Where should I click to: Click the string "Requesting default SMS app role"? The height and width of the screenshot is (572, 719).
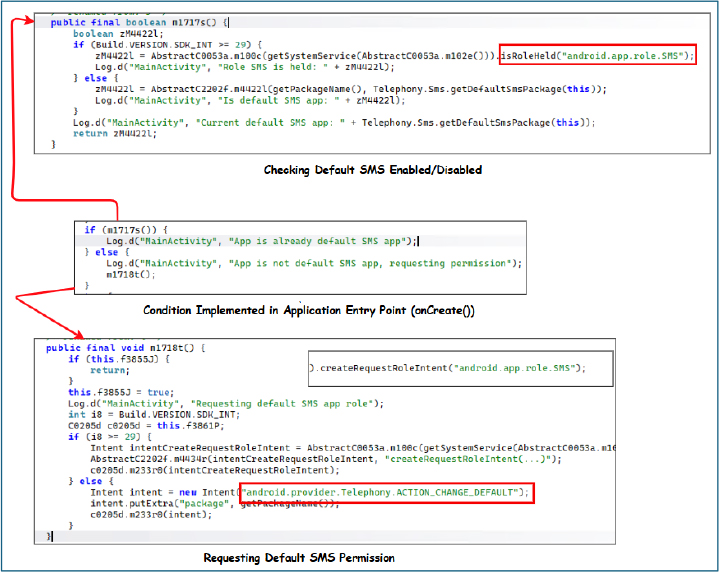pyautogui.click(x=282, y=404)
